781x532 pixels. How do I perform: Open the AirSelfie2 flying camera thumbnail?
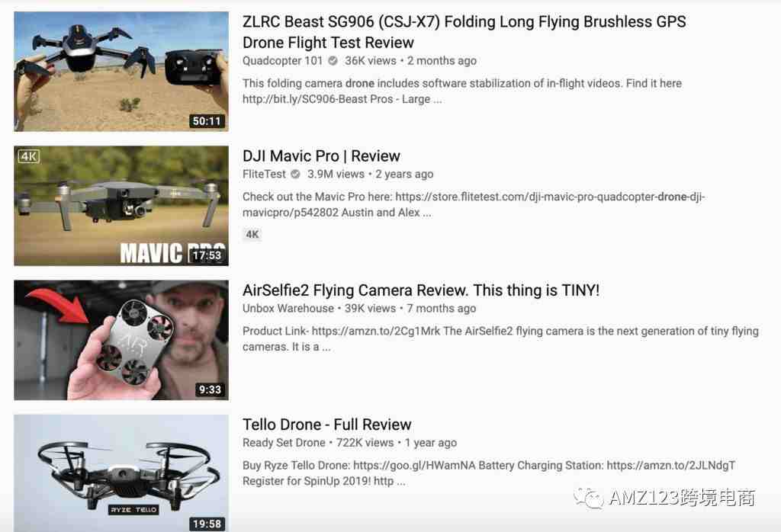(x=121, y=340)
